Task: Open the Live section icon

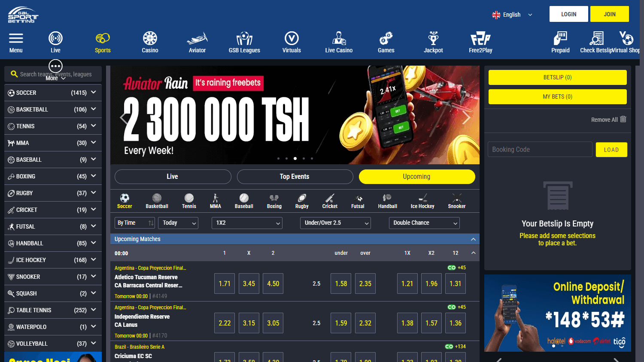Action: coord(55,39)
